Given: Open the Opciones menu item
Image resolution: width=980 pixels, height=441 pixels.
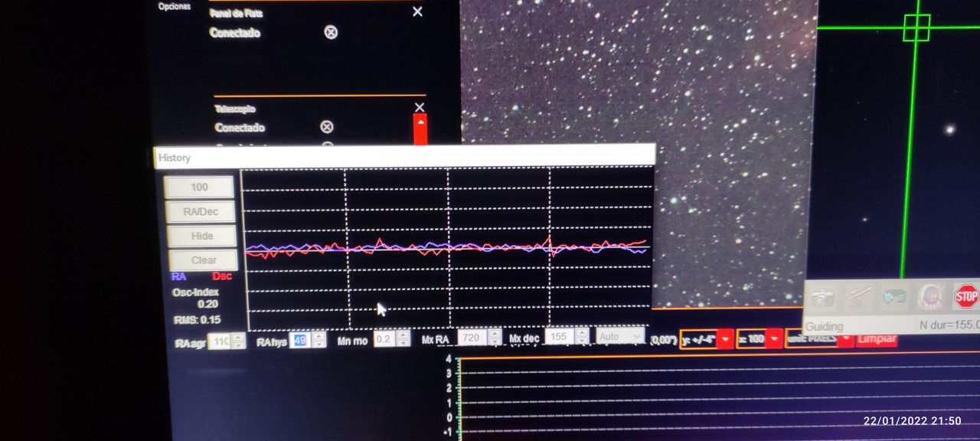Looking at the screenshot, I should point(175,6).
